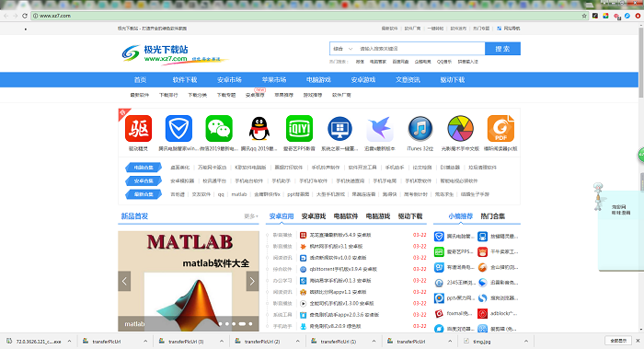Click in the search keyword input field
Viewport: 644px width, 349px height.
pos(420,49)
